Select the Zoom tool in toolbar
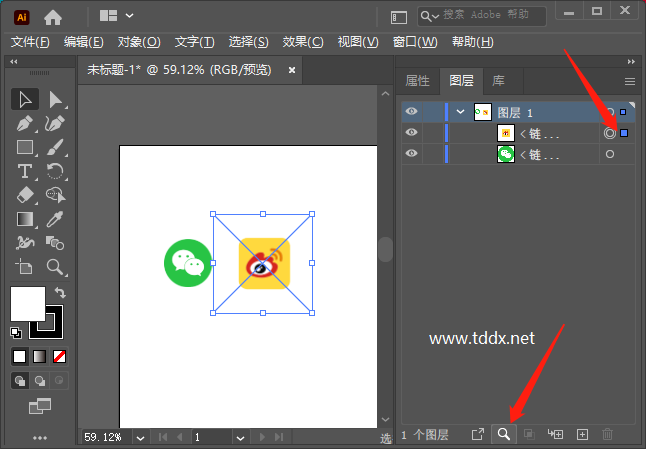Screen dimensions: 646x449 (55, 267)
